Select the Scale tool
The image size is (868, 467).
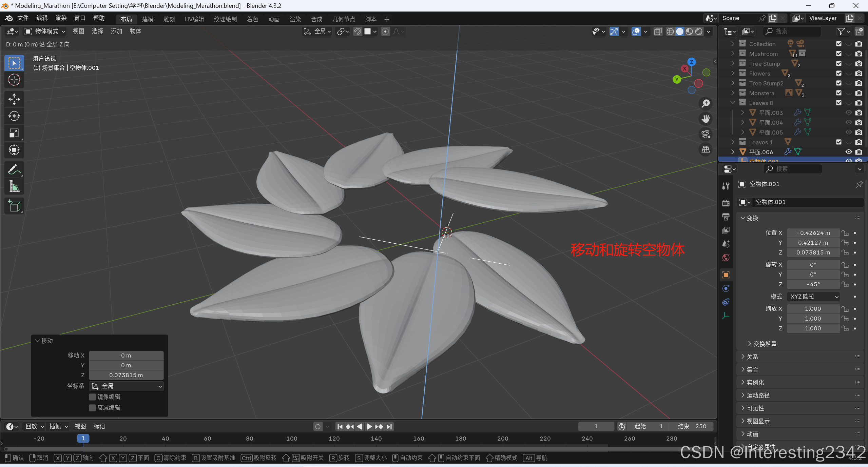(14, 133)
